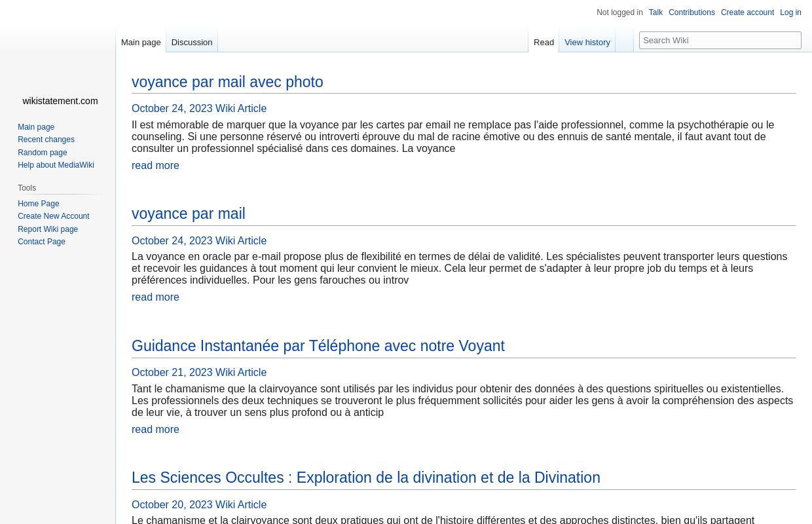
Task: Create a new account
Action: pyautogui.click(x=747, y=12)
